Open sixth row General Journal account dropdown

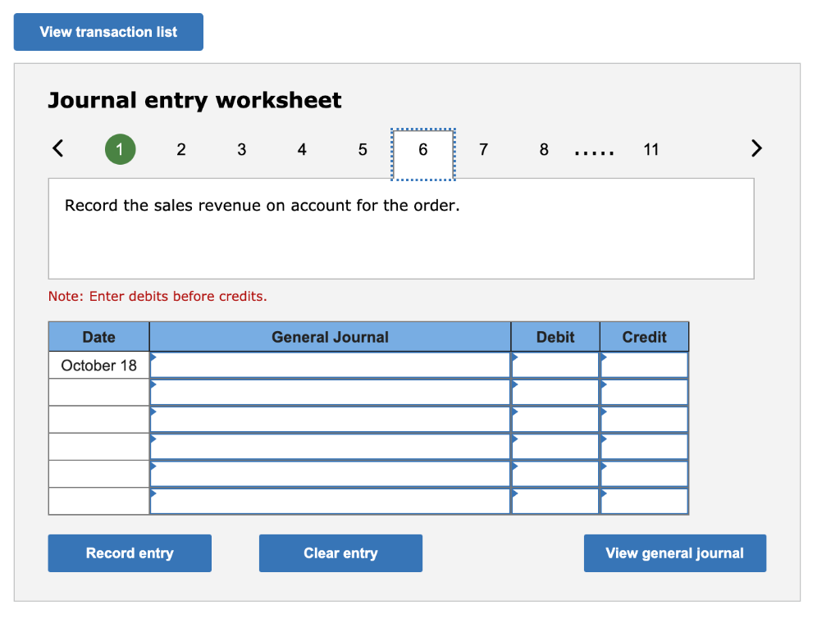point(330,502)
